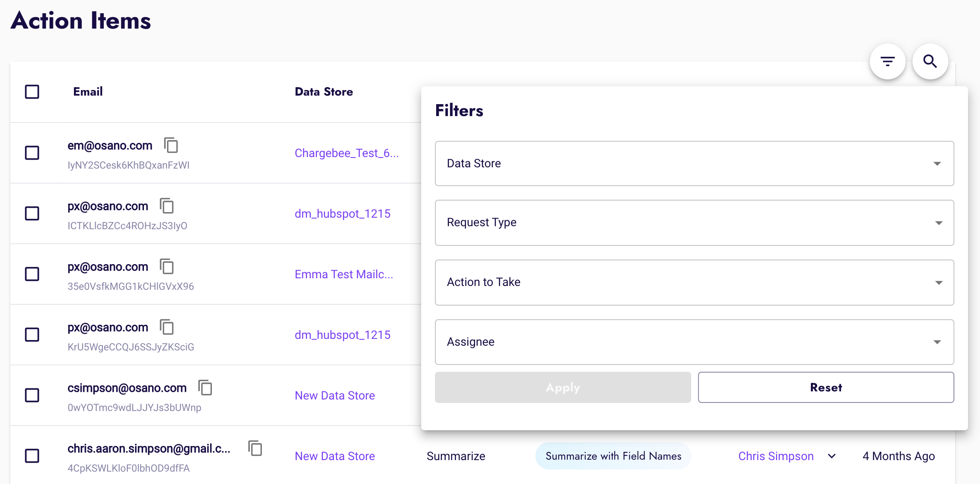Open the Chargebee_Test_6... data store link
Viewport: 980px width, 484px height.
346,153
